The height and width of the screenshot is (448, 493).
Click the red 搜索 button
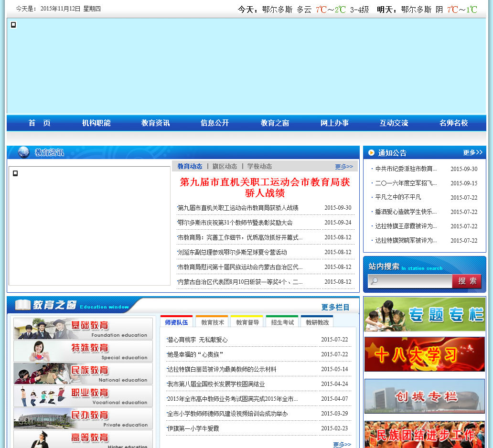pos(467,281)
